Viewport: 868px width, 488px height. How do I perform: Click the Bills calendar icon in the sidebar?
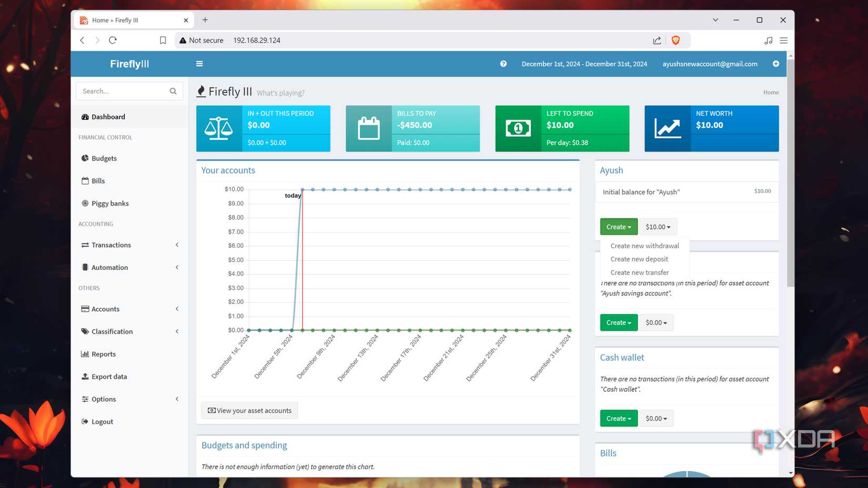(85, 180)
